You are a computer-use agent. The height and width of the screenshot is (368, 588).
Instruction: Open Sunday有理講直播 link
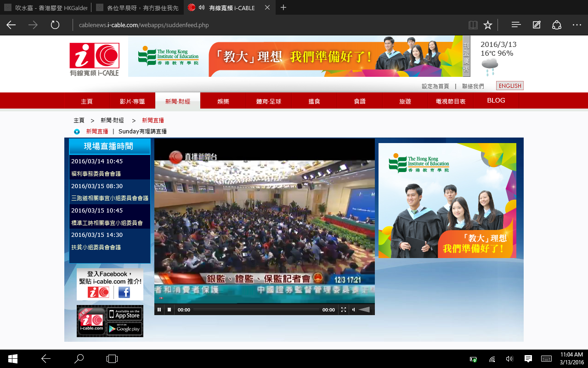[x=142, y=132]
